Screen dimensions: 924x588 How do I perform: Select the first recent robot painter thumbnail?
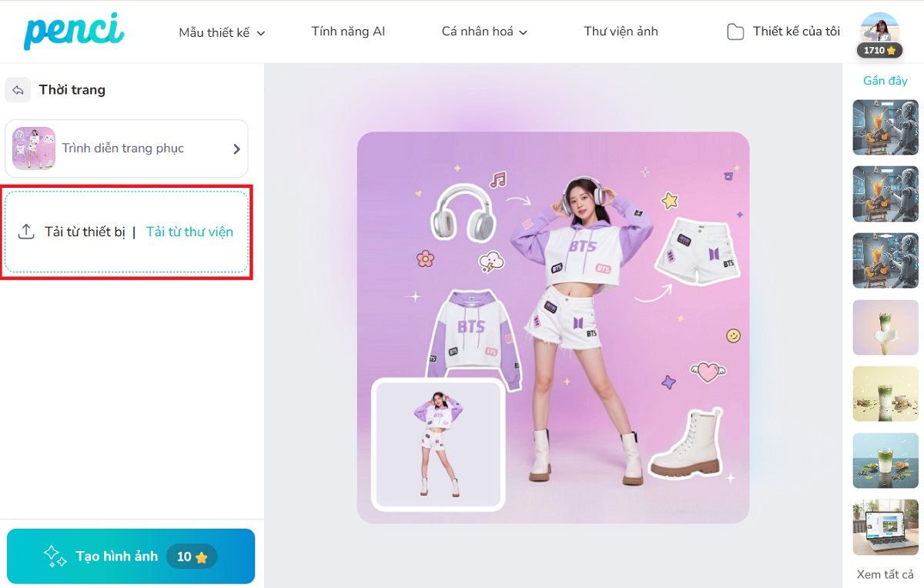tap(885, 128)
